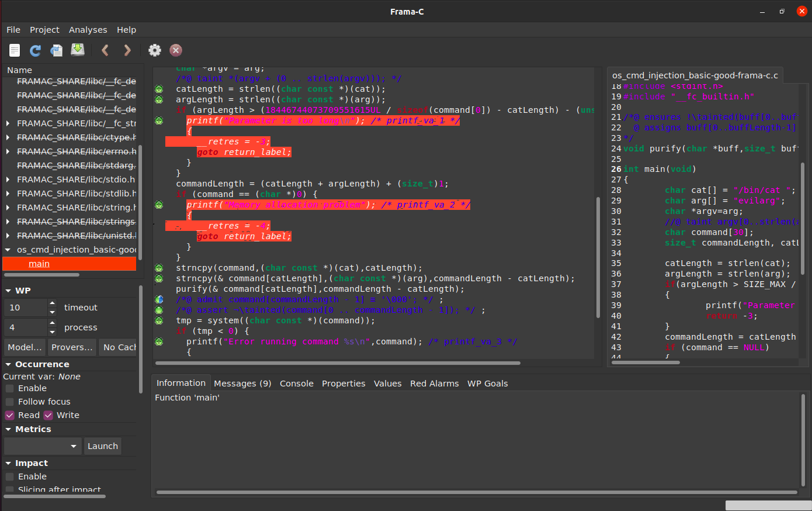Viewport: 812px width, 511px height.
Task: Click the save session download icon
Action: [78, 50]
